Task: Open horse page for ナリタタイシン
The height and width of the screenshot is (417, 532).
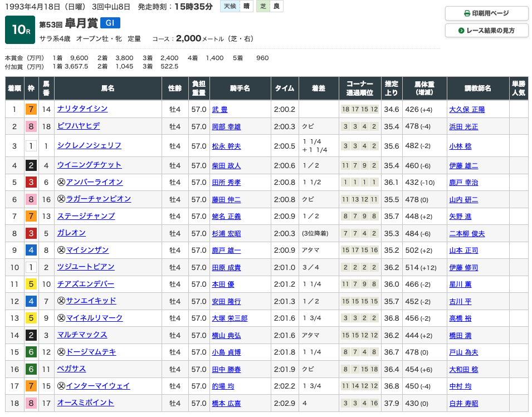Action: pyautogui.click(x=82, y=109)
